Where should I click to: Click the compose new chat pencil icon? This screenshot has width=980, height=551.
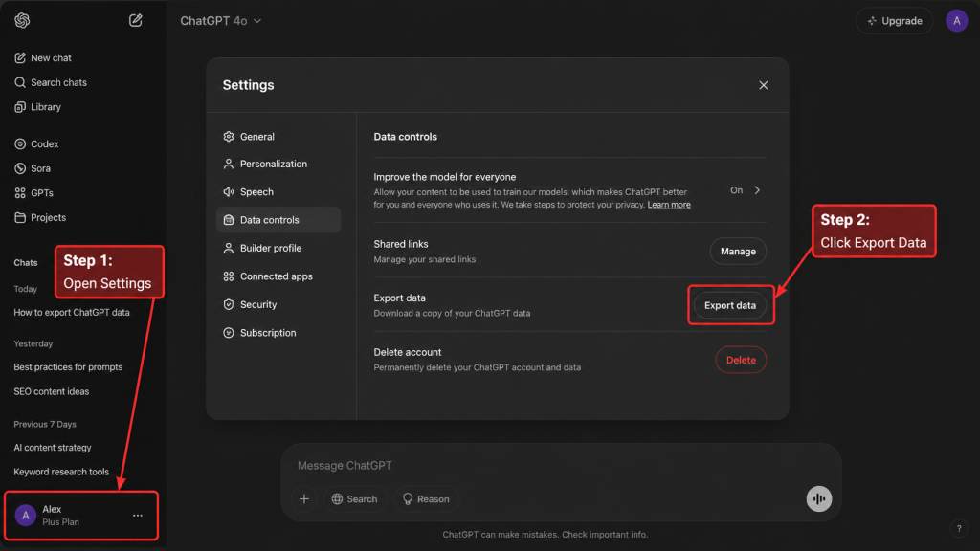136,21
